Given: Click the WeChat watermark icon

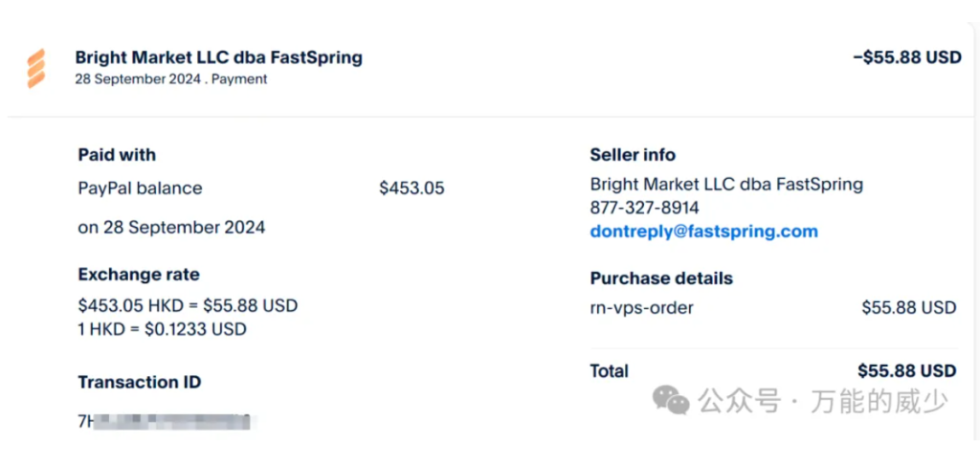Looking at the screenshot, I should (671, 400).
